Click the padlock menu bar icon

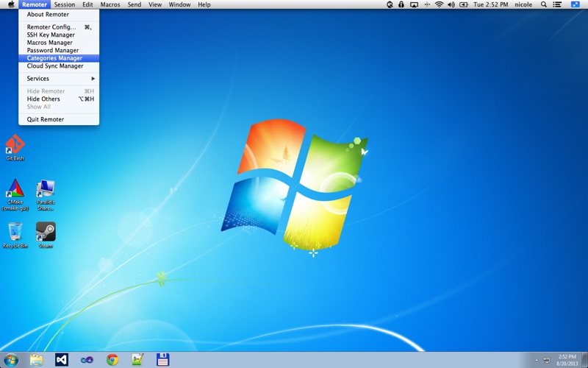pos(401,4)
